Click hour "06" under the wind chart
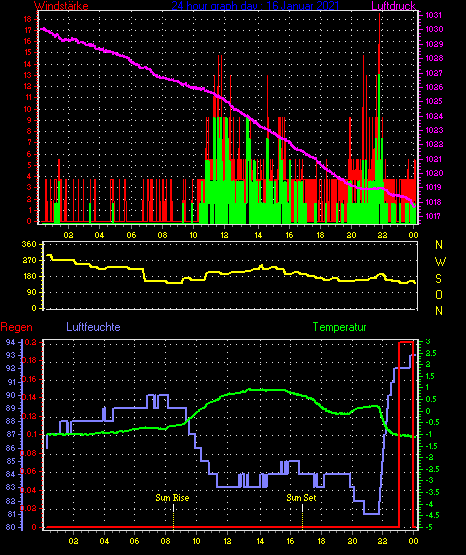This screenshot has height=555, width=466. 131,235
